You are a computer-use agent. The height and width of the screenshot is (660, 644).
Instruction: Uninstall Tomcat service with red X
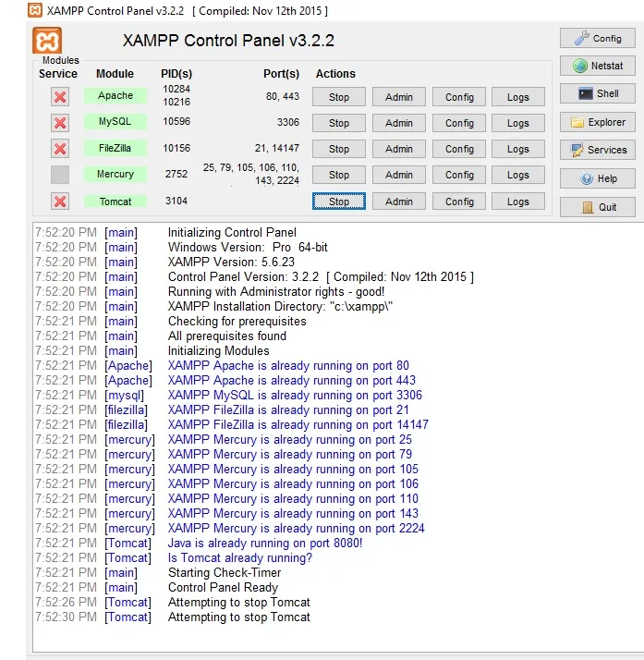60,202
